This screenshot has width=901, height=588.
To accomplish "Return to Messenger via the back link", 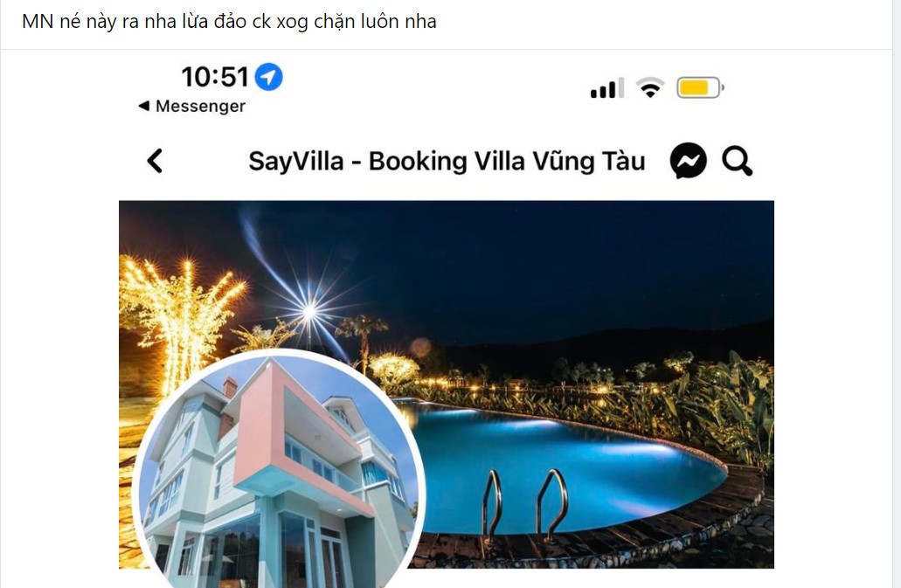I will 192,107.
